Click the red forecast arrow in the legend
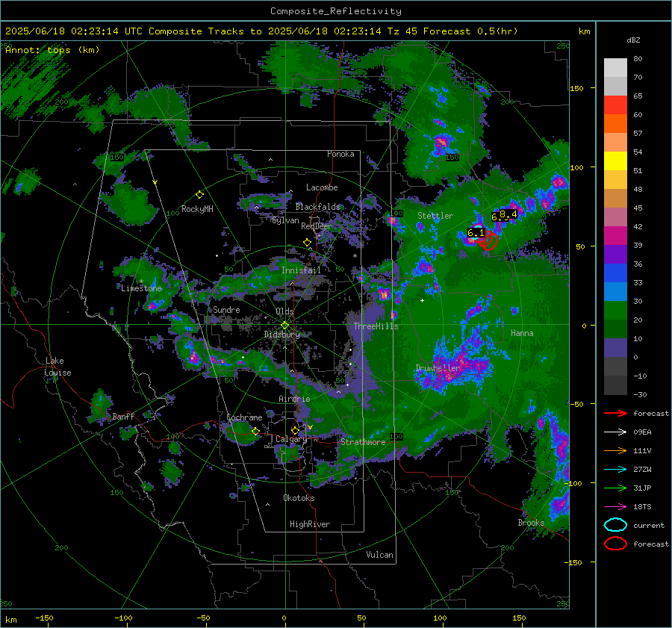 point(615,413)
